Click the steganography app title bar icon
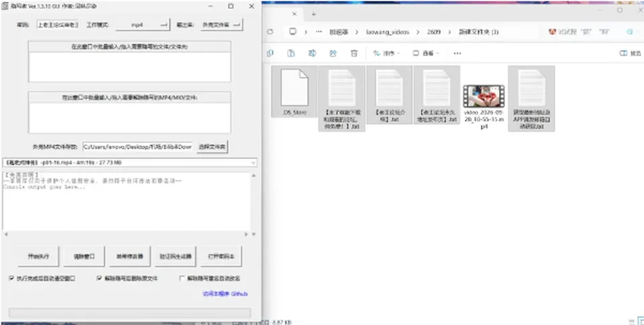Viewport: 644px width, 325px height. click(6, 6)
